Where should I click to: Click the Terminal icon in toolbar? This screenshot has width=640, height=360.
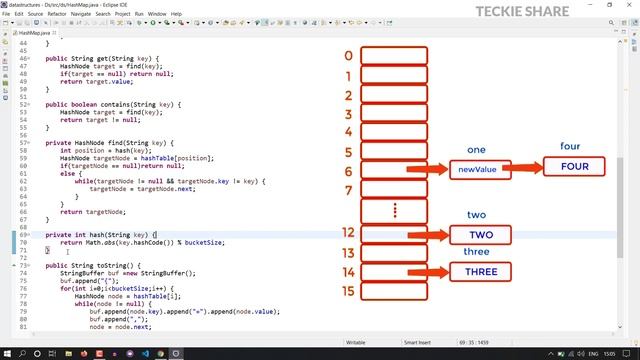36,23
